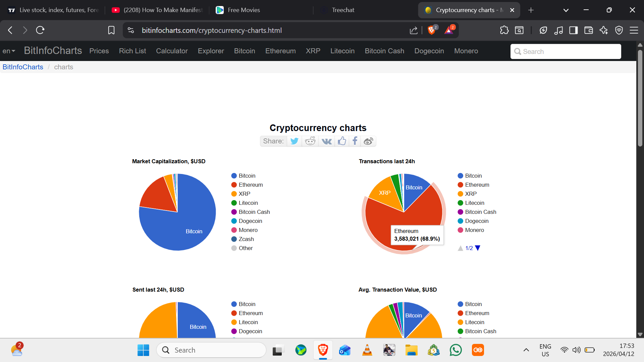This screenshot has width=644, height=362.
Task: Switch to the Treechat tab
Action: (x=343, y=10)
